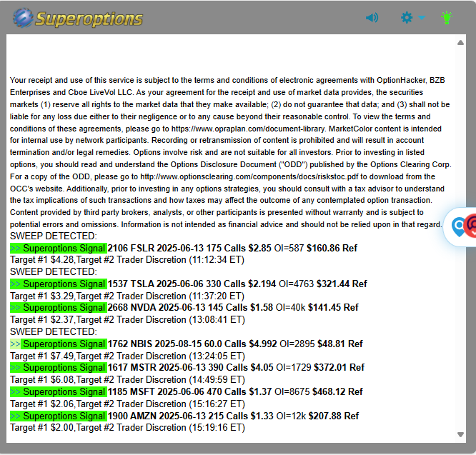Click '$141.45 Ref' in the NVDA row
The width and height of the screenshot is (476, 455).
click(x=333, y=308)
